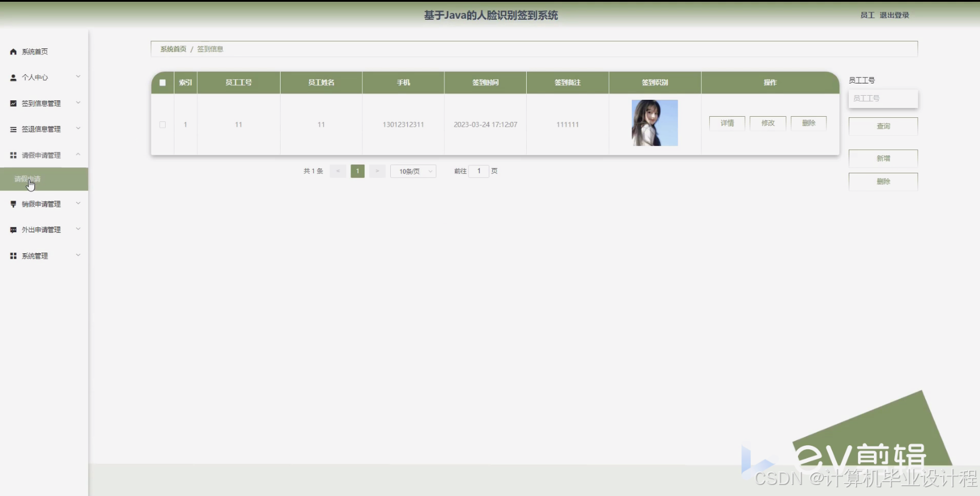Click the 签到时间 column header

point(485,83)
